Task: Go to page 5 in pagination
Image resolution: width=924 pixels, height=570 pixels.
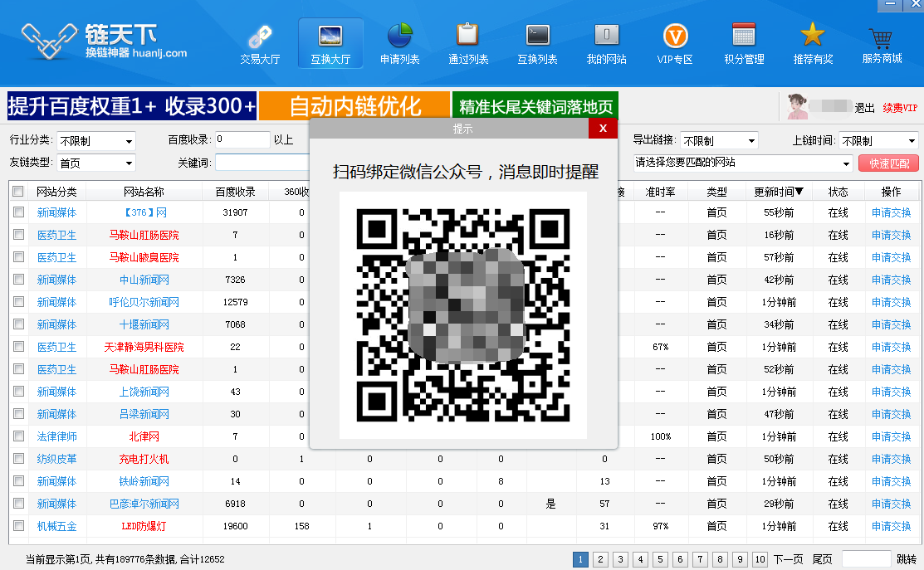Action: tap(660, 559)
